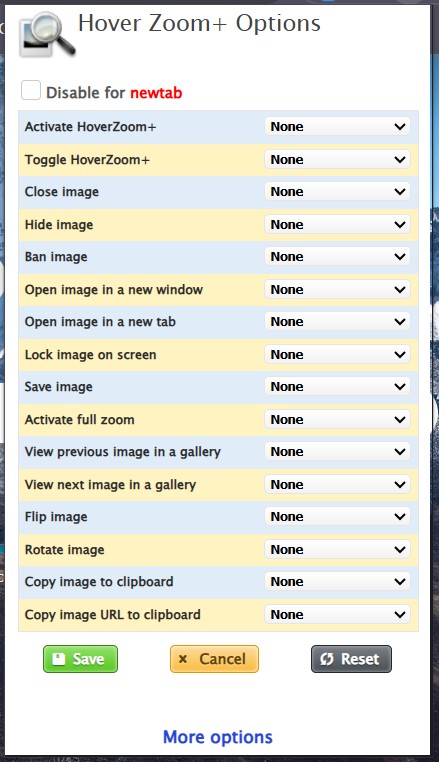This screenshot has height=762, width=439.
Task: Enable the Disable for newtab checkbox
Action: (x=31, y=90)
